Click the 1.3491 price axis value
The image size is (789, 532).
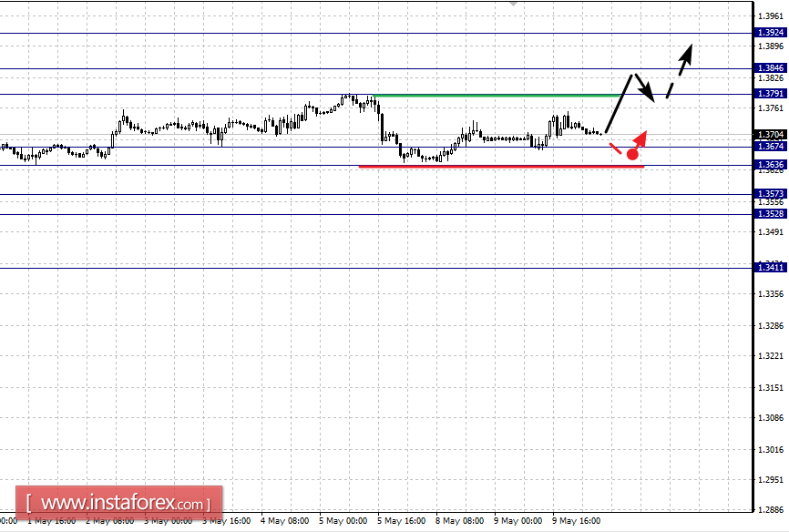(771, 232)
